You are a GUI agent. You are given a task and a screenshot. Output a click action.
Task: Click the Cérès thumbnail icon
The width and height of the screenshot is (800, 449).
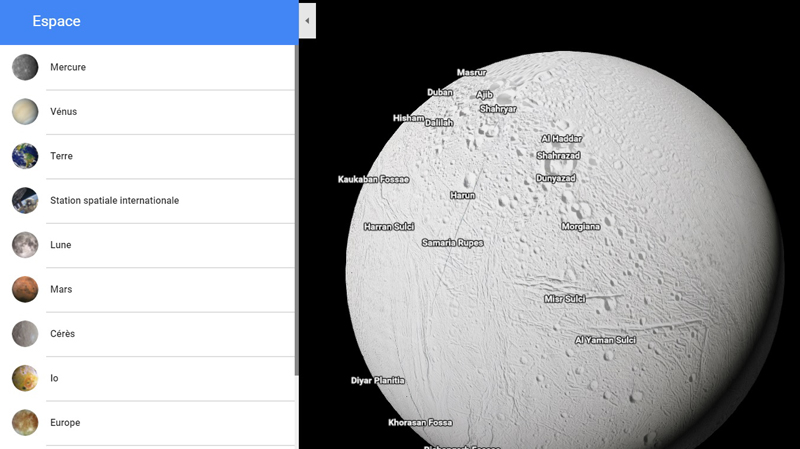[25, 334]
